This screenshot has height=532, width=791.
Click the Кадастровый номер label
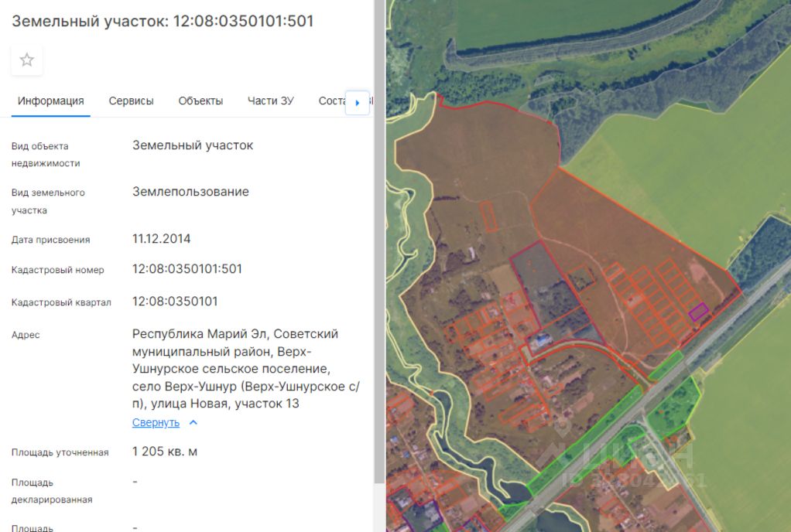point(57,270)
